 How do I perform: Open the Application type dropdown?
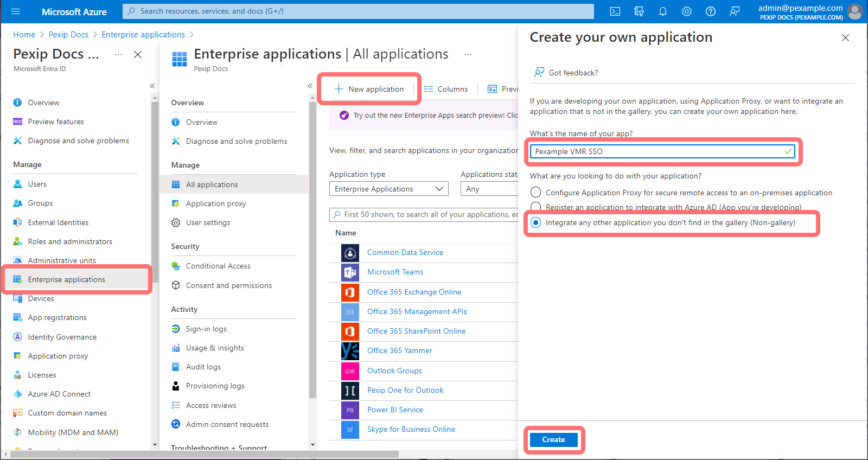pos(388,189)
